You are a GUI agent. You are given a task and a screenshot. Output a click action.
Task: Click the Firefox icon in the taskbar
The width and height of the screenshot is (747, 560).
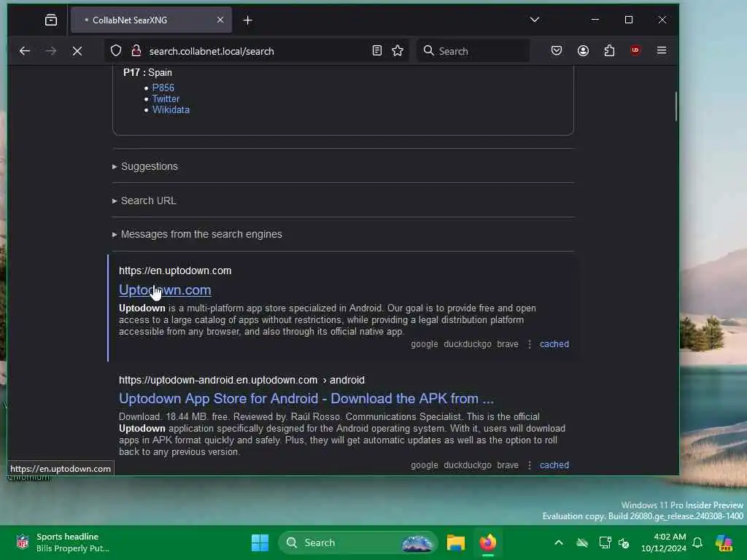[x=488, y=542]
